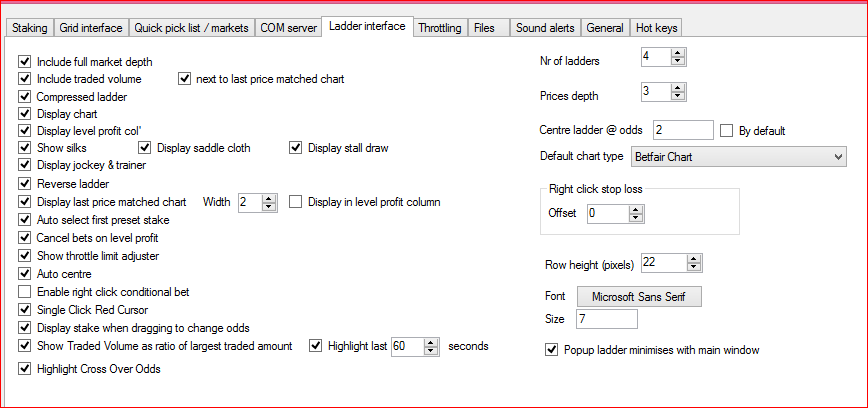Decrease the Nr of ladders value
The width and height of the screenshot is (868, 408).
678,63
